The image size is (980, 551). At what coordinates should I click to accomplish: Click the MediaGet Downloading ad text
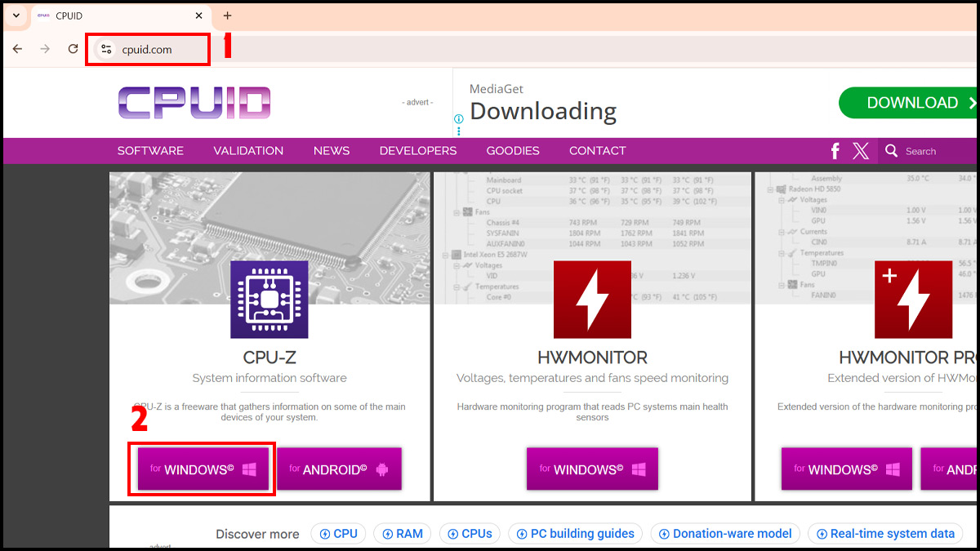click(x=543, y=104)
